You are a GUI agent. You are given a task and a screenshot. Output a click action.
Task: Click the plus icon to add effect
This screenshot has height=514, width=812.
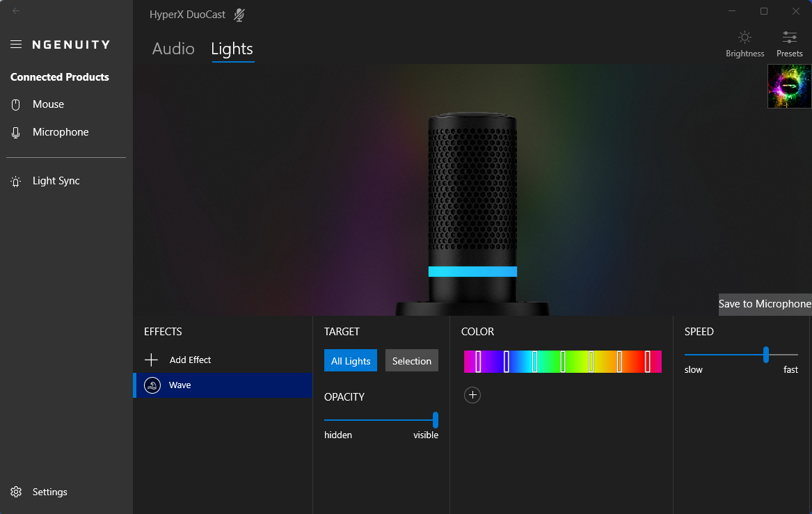[x=151, y=360]
